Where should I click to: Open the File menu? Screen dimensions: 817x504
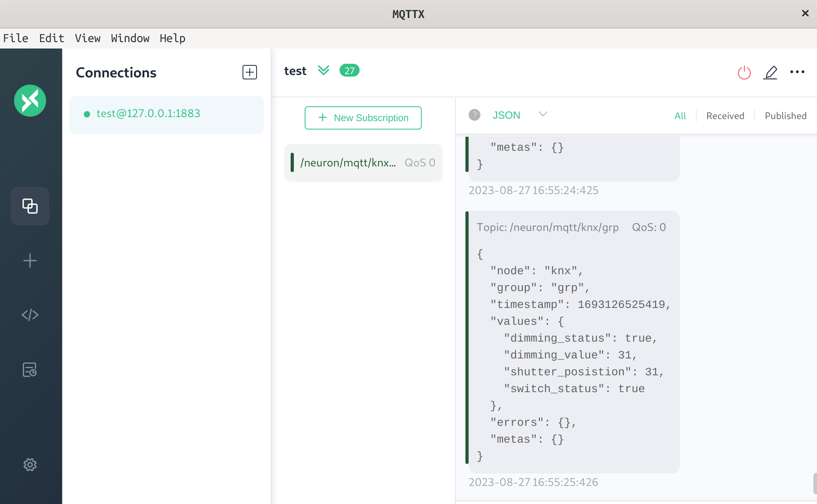click(15, 38)
